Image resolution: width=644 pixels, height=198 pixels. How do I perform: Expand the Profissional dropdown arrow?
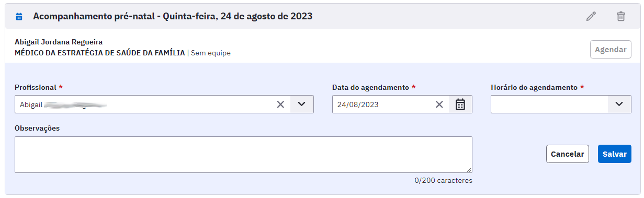coord(301,104)
